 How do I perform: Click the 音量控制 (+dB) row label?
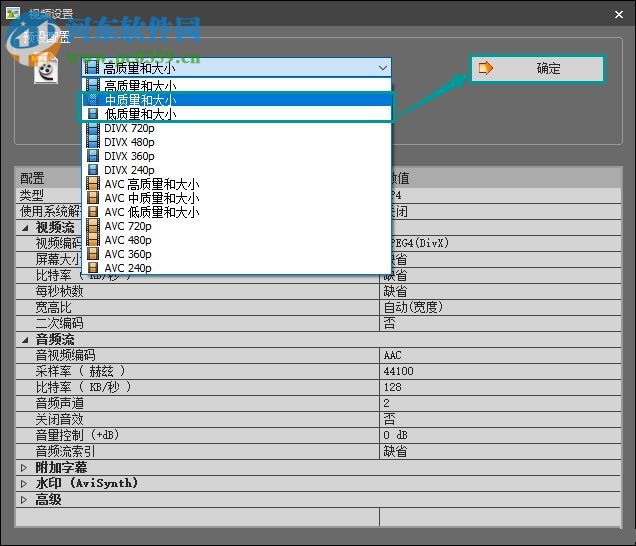(x=77, y=435)
